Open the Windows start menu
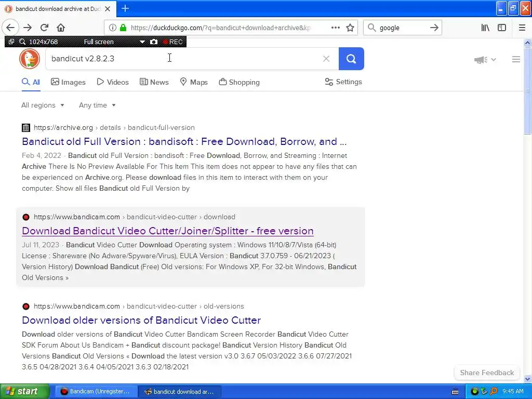Image resolution: width=532 pixels, height=399 pixels. coord(25,391)
